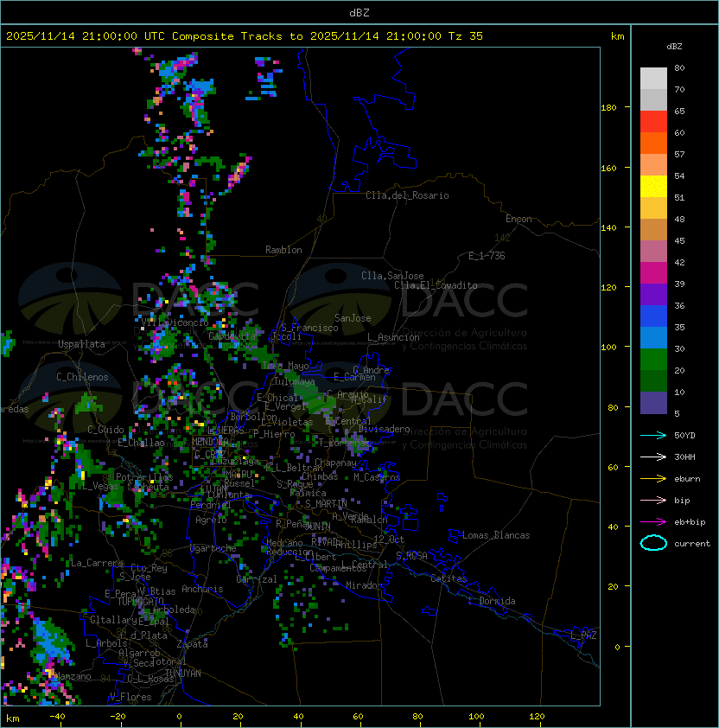This screenshot has width=719, height=728.
Task: Click legend label 'eburn'
Action: 687,479
